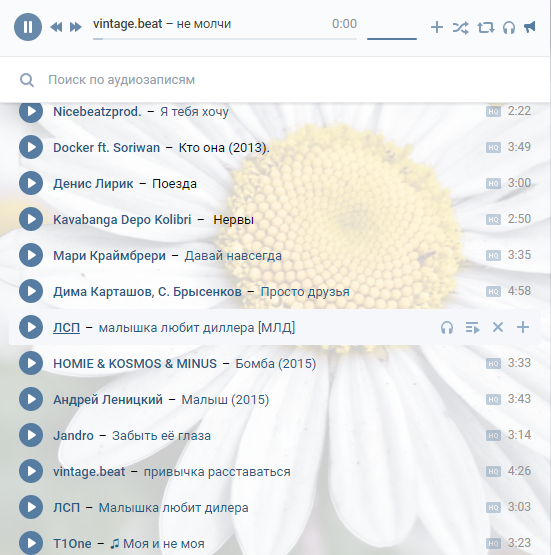Play Мари Краймбрери – Давай навсегда
Image resolution: width=551 pixels, height=555 pixels.
click(x=31, y=255)
